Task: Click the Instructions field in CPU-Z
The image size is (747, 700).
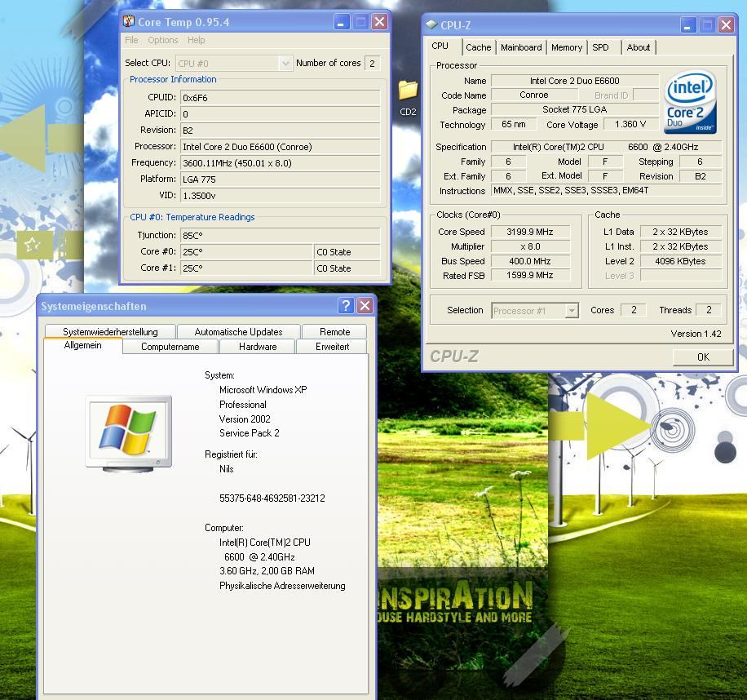Action: 606,190
